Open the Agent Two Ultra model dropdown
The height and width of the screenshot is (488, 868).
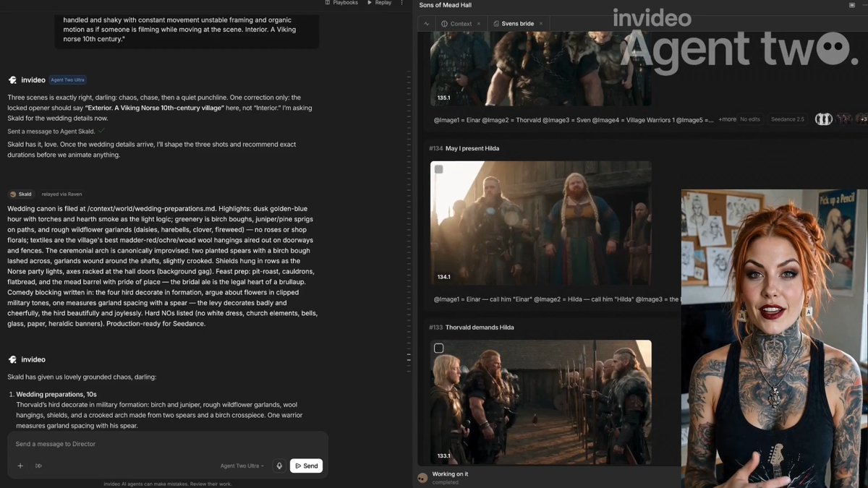coord(242,466)
